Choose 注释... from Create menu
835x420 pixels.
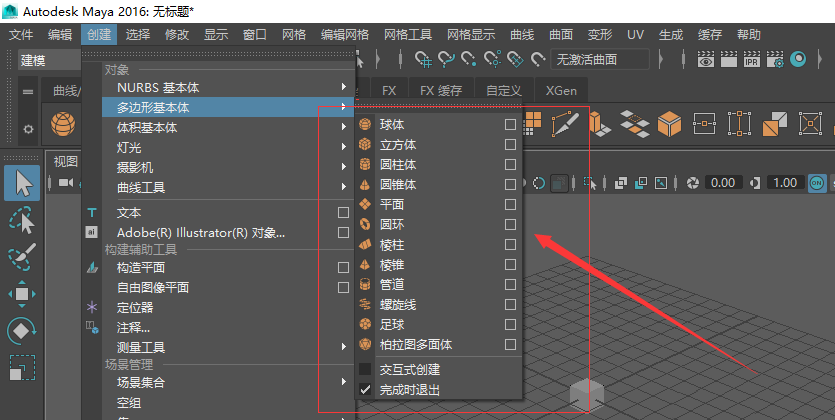tap(133, 327)
